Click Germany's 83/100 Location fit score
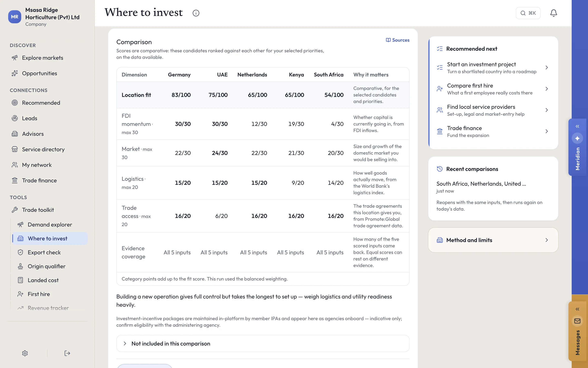The image size is (588, 368). click(x=181, y=95)
